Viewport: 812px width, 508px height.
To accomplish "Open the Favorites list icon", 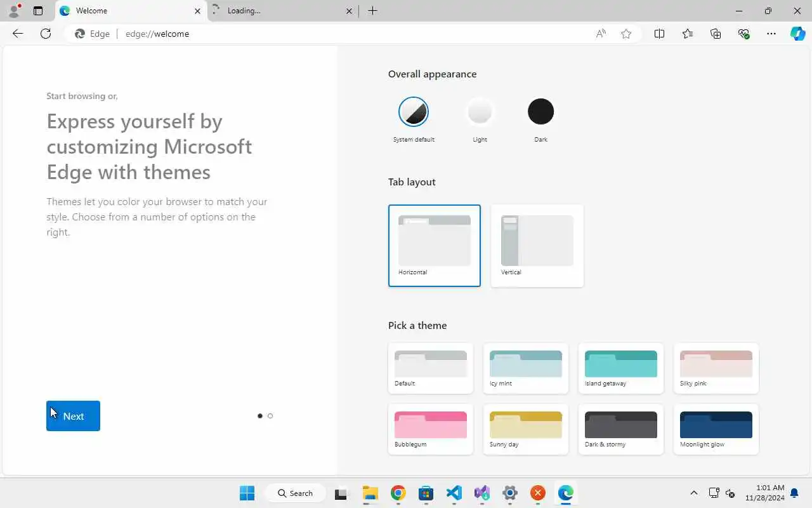I will 688,34.
